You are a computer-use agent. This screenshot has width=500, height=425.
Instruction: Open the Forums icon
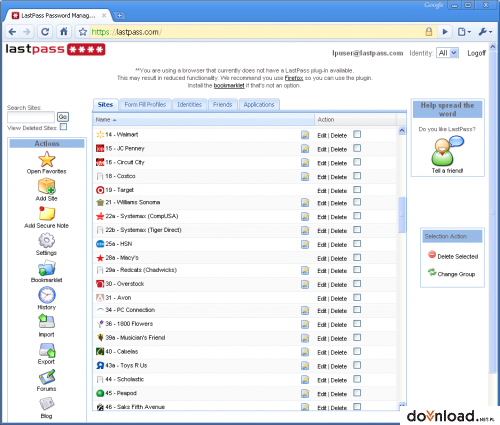[47, 377]
